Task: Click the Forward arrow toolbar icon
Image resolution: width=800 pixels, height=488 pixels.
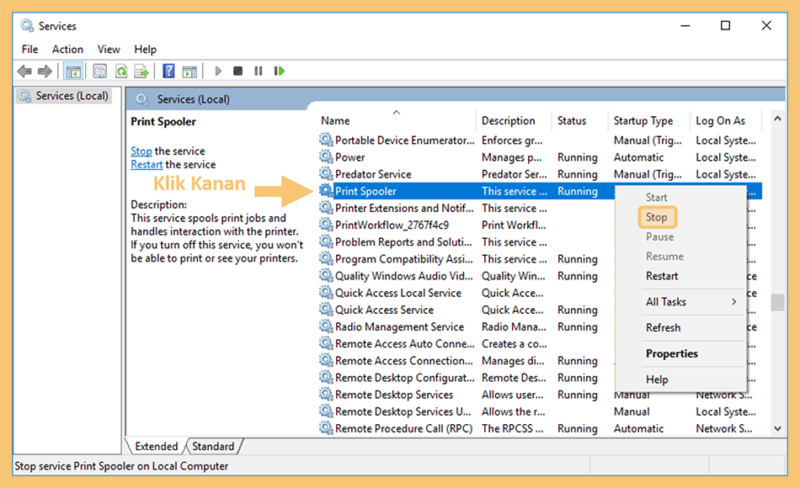Action: [x=45, y=71]
